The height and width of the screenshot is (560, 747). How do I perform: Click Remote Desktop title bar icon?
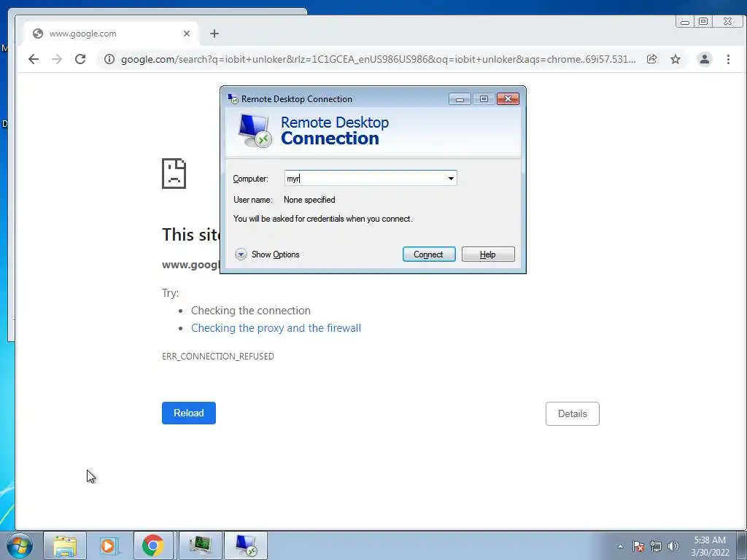pyautogui.click(x=233, y=98)
